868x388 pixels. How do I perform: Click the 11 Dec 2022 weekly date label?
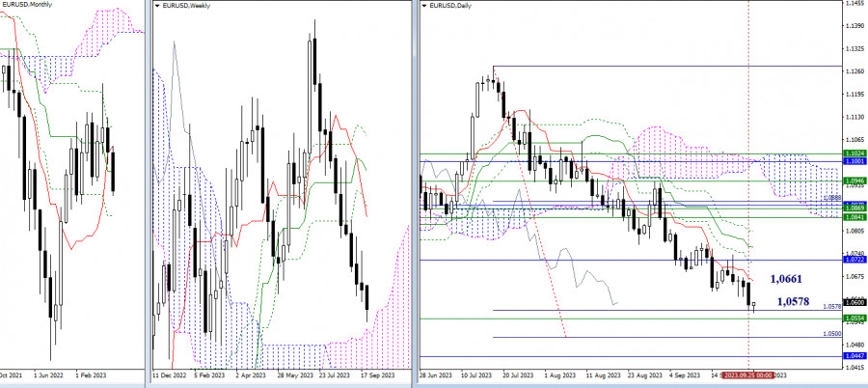point(170,375)
